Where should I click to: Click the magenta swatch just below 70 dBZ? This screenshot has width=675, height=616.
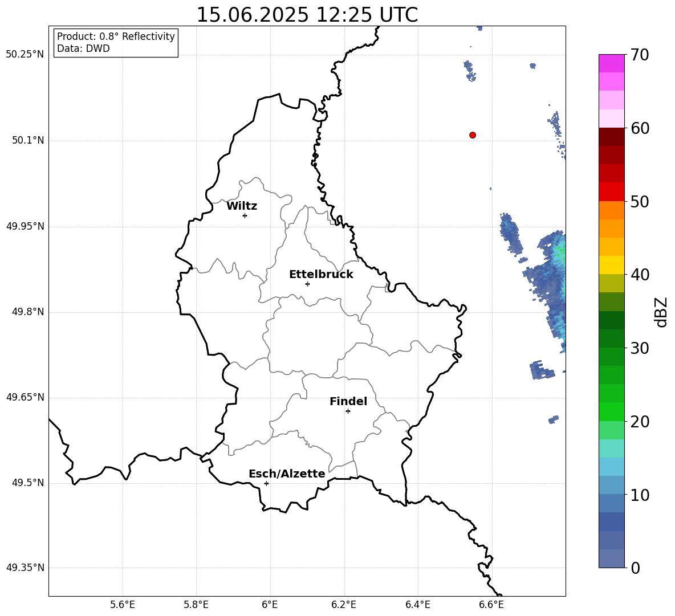pyautogui.click(x=612, y=64)
